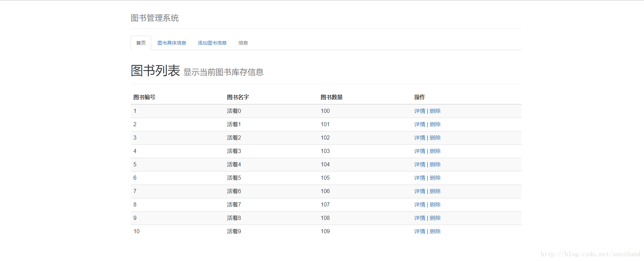The height and width of the screenshot is (261, 644).
Task: Click 删除 in the 活着5 row
Action: pyautogui.click(x=435, y=178)
